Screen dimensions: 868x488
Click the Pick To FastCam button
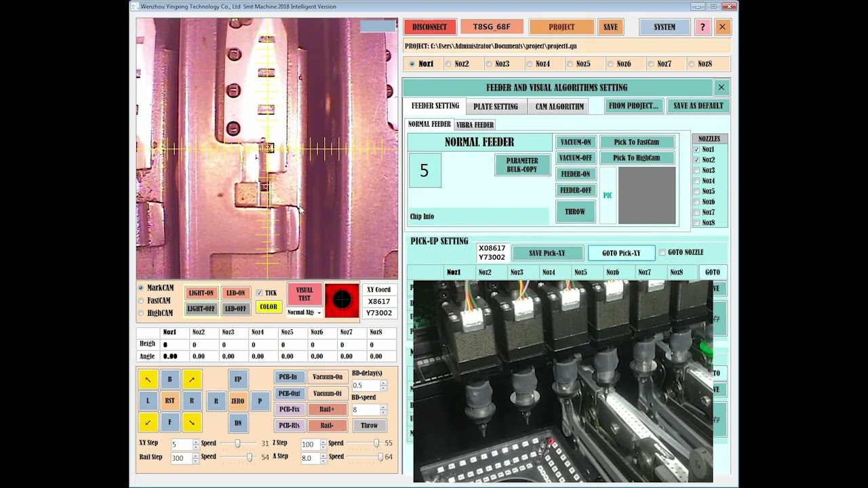[637, 142]
